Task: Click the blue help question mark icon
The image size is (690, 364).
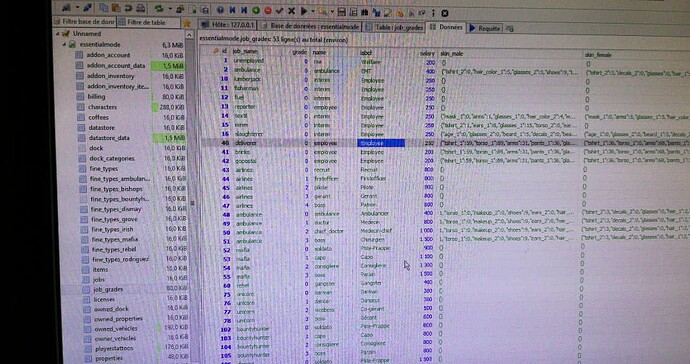Action: [220, 10]
